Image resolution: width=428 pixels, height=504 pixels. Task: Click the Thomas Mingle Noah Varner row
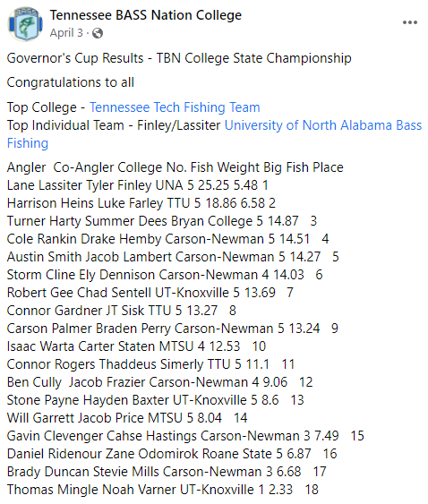(x=163, y=490)
